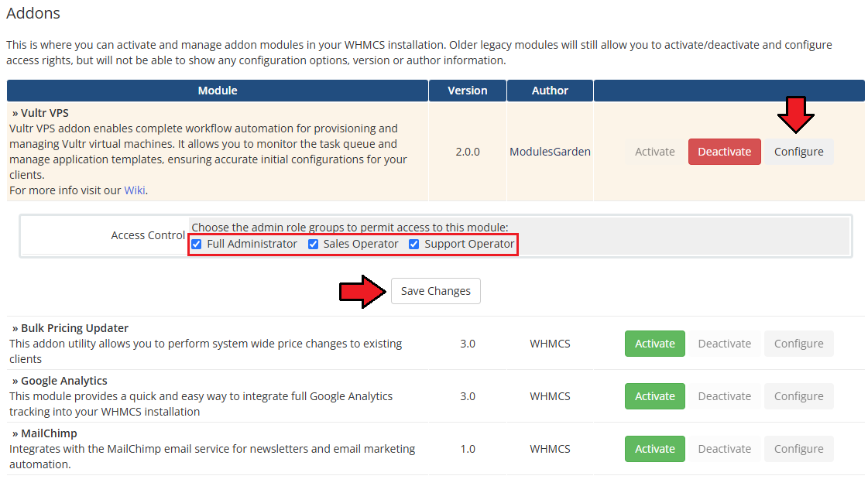Open the Wiki link
Viewport: 868px width, 493px height.
coord(135,190)
